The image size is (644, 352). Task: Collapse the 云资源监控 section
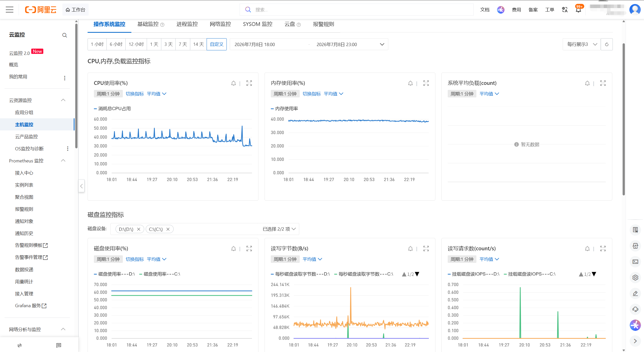tap(63, 100)
